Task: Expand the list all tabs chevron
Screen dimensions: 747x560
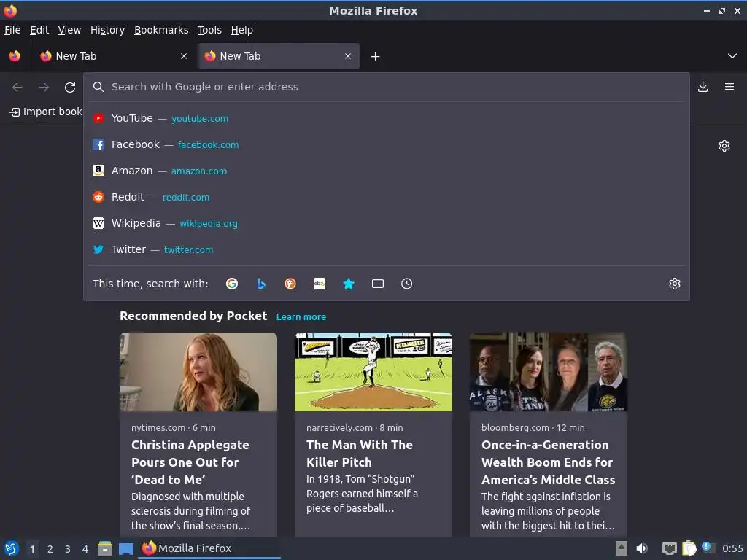Action: point(732,56)
